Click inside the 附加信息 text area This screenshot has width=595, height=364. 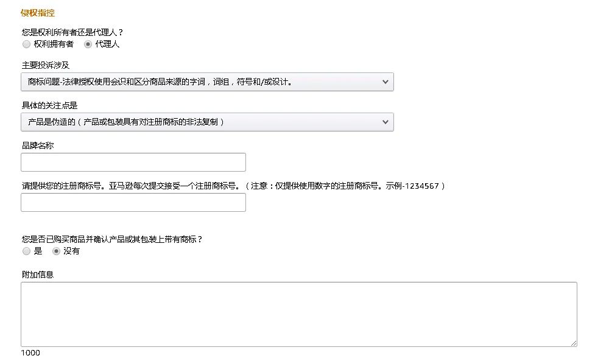(299, 314)
